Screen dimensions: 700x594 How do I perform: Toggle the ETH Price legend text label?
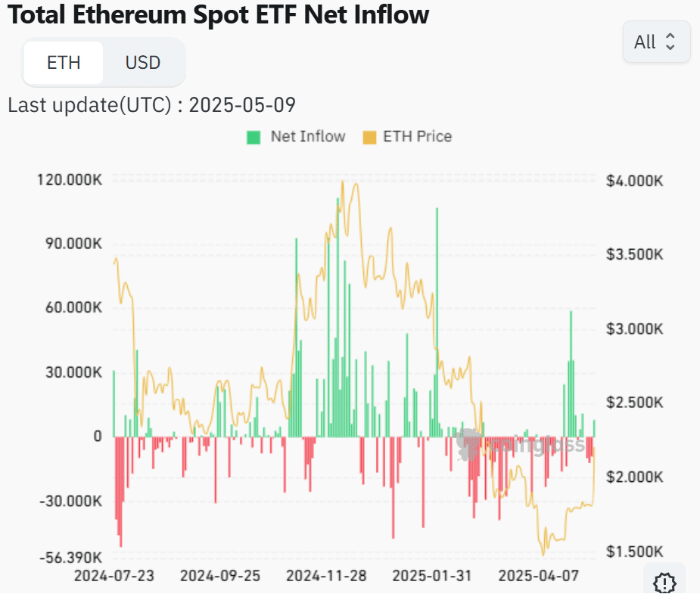pyautogui.click(x=417, y=137)
